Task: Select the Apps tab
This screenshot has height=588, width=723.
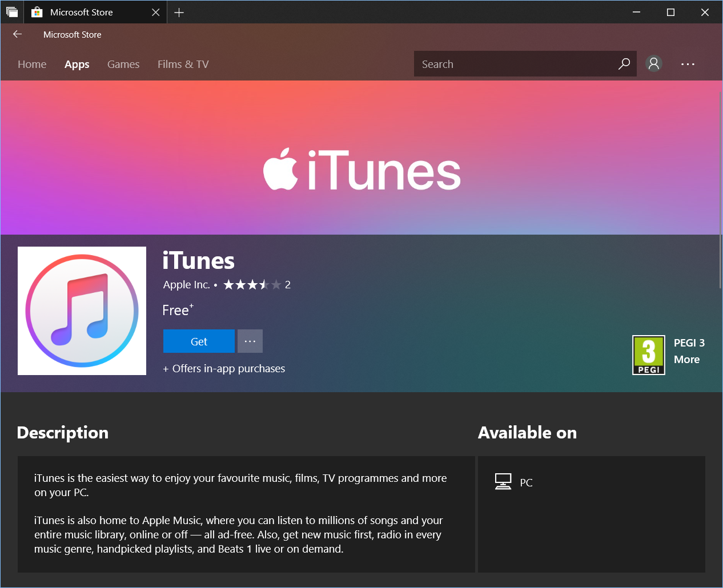Action: (77, 65)
